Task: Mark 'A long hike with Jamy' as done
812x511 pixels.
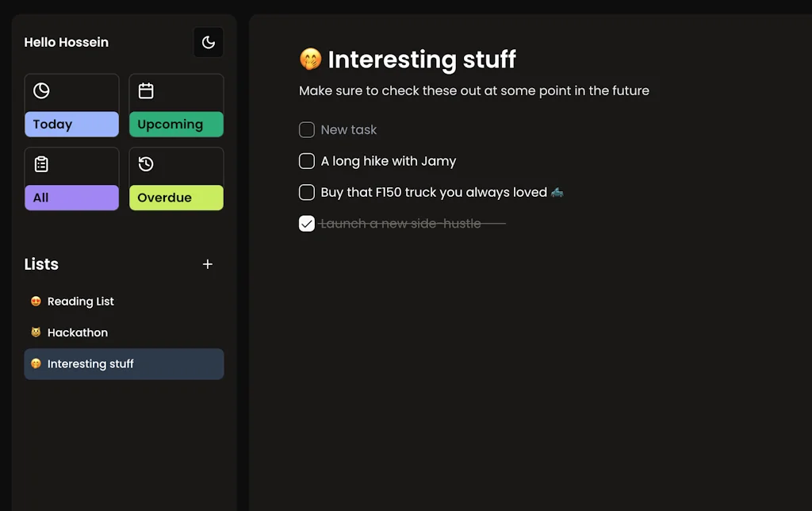Action: click(306, 161)
